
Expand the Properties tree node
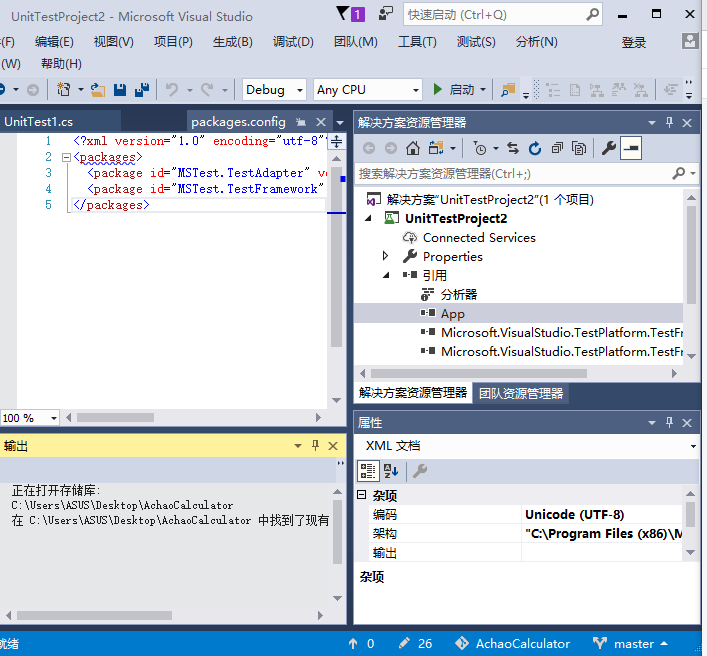pos(385,256)
